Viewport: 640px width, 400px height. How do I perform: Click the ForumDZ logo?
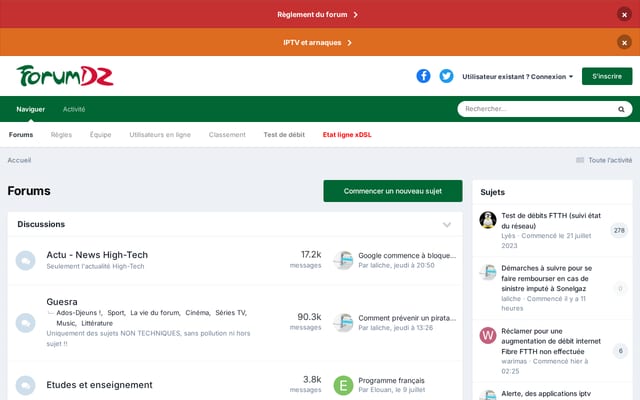65,76
